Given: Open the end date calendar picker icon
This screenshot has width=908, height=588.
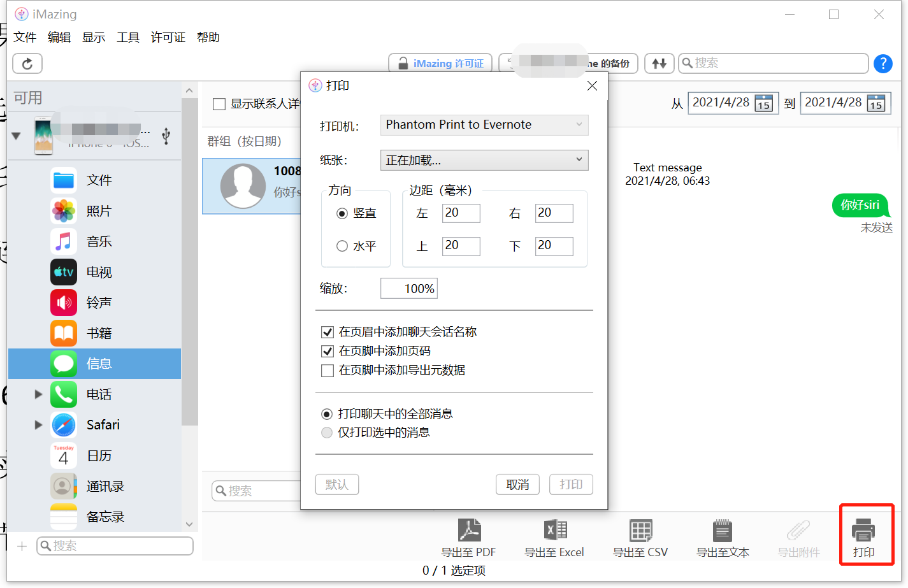Looking at the screenshot, I should [876, 103].
